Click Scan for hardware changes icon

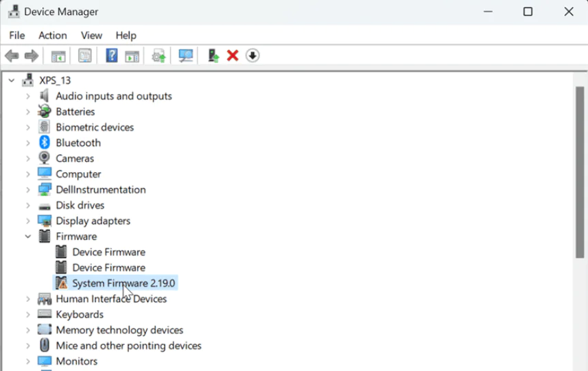(185, 56)
